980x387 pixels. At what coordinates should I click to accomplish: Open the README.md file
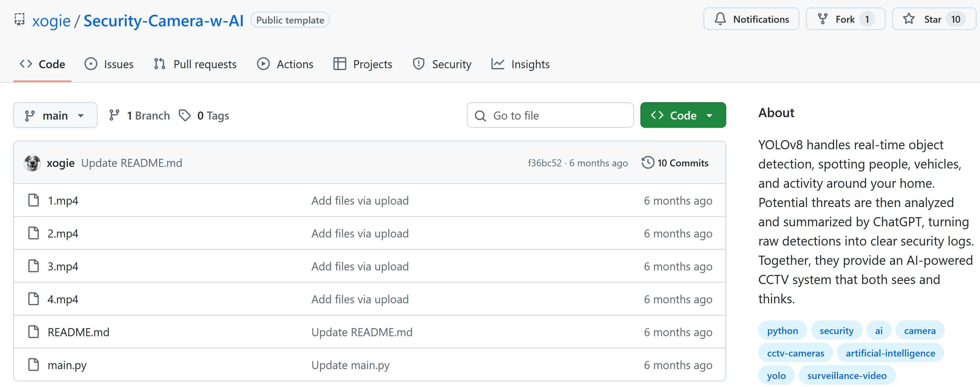click(78, 332)
